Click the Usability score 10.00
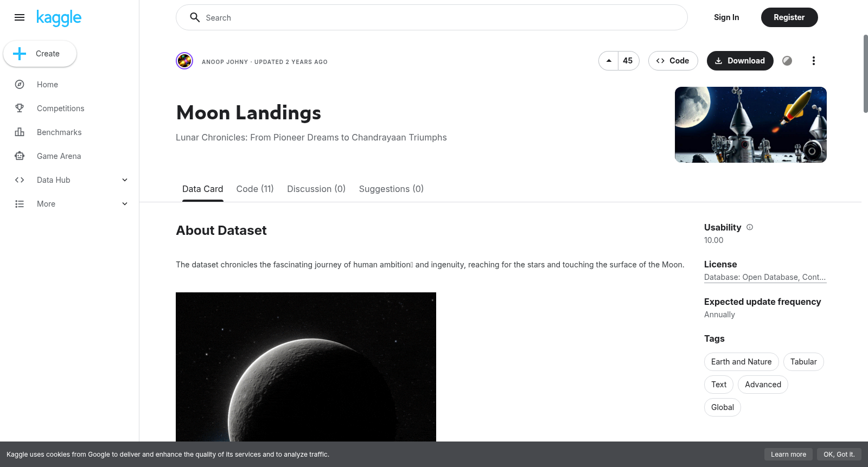The width and height of the screenshot is (868, 467). [x=714, y=240]
